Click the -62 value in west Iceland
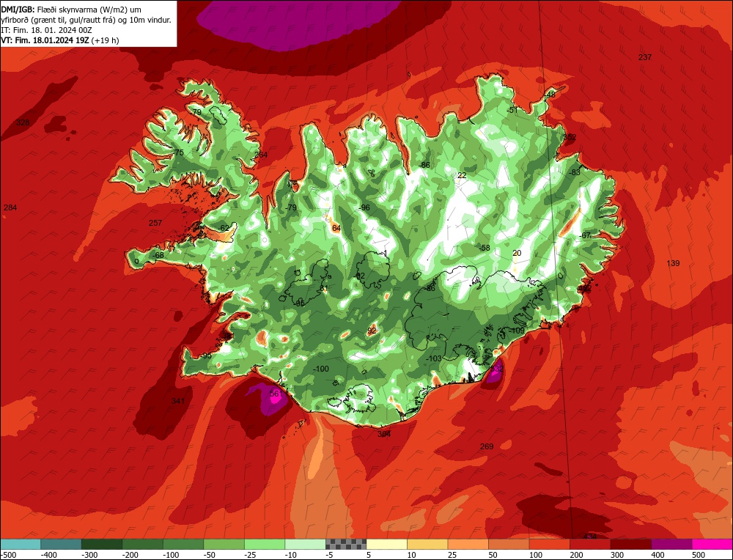This screenshot has height=560, width=733. (x=224, y=228)
